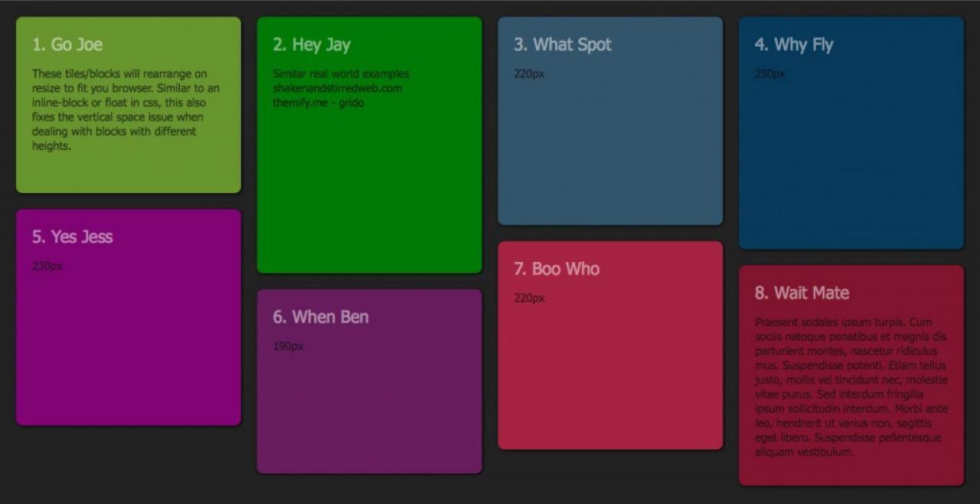The width and height of the screenshot is (980, 504).
Task: Click the "7. Boo Who" tile heading
Action: [x=557, y=269]
